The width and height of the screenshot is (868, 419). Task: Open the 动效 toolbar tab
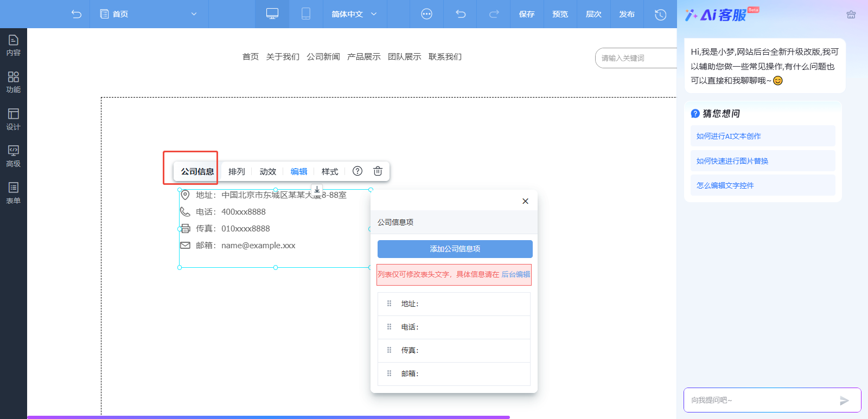pos(267,171)
